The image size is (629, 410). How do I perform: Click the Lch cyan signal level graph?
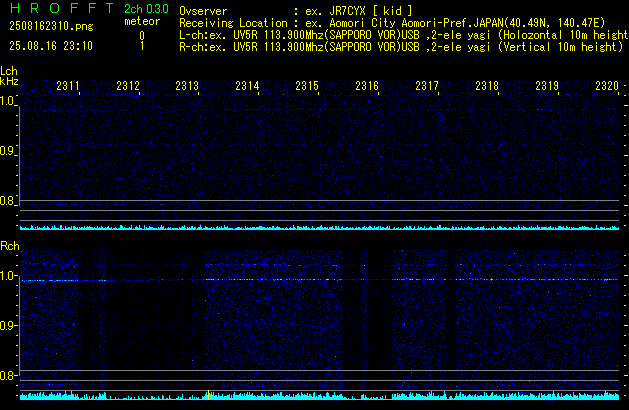(x=319, y=227)
